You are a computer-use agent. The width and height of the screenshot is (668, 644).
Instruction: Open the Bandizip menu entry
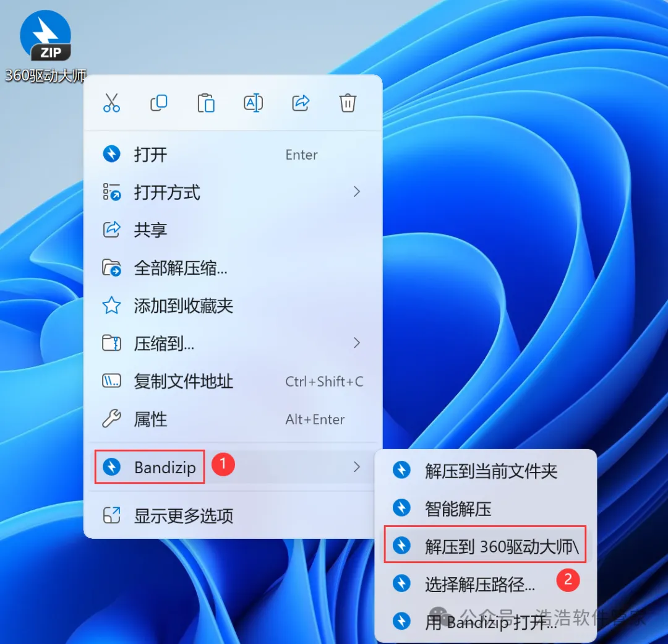[233, 467]
